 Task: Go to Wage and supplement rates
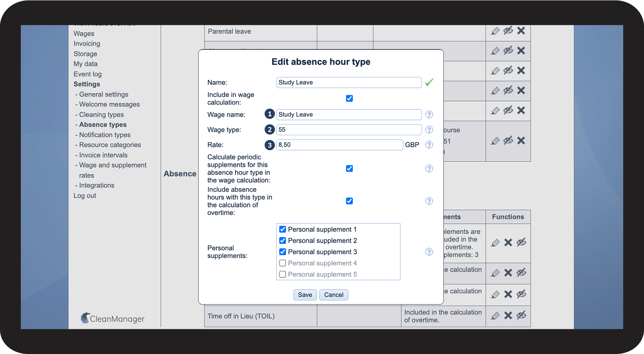tap(113, 165)
